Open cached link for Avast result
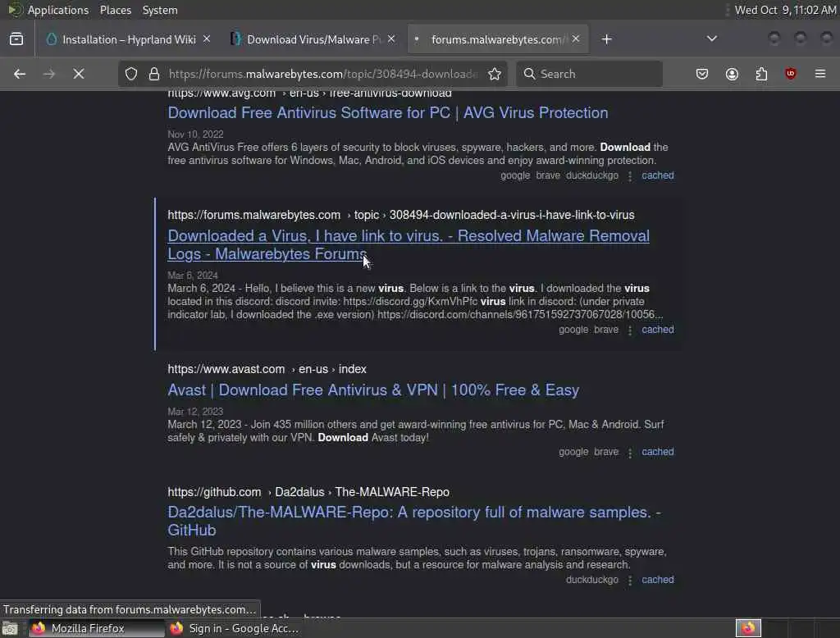 [x=658, y=452]
